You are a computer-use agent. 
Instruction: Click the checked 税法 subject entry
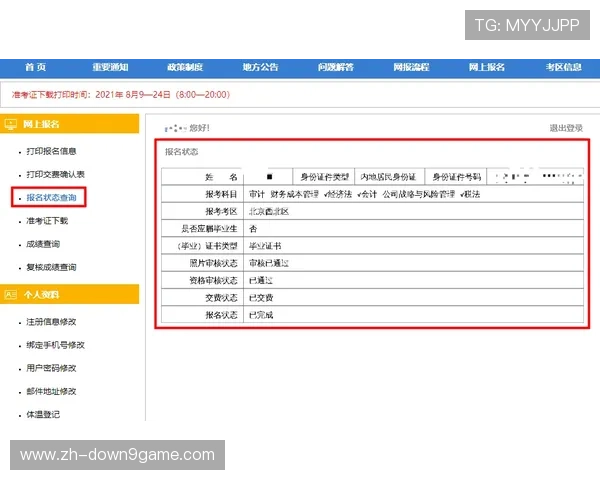pos(470,194)
